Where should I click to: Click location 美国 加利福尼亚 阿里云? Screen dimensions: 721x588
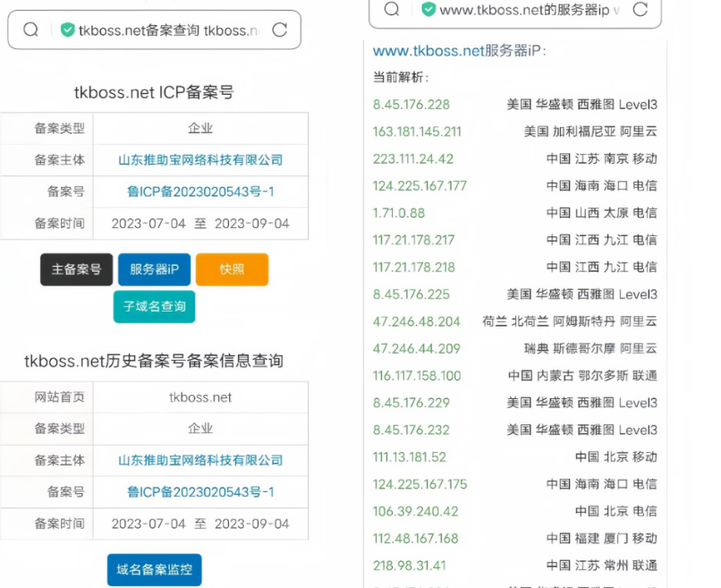[590, 132]
